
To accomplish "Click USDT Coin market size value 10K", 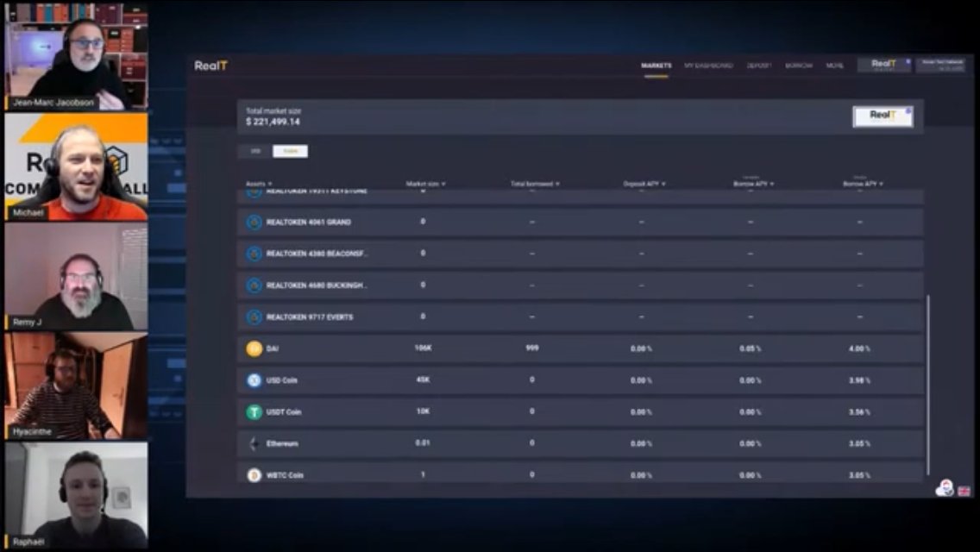I will (x=423, y=411).
